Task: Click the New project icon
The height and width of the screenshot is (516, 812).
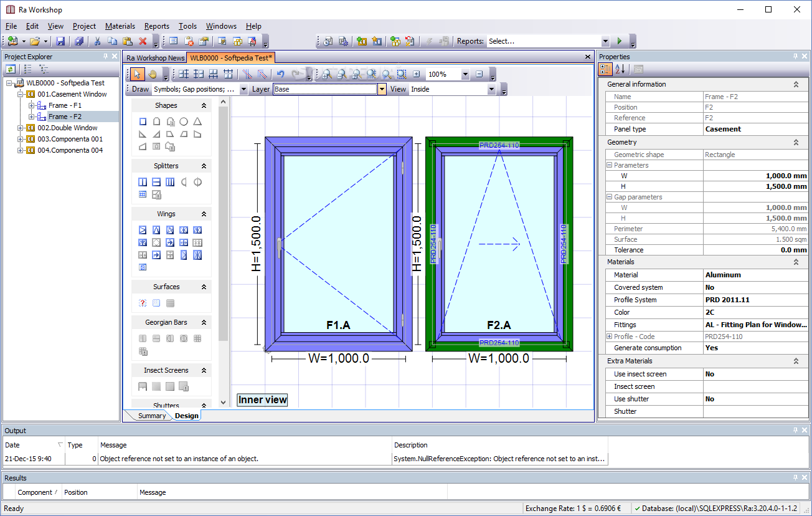Action: [x=13, y=41]
